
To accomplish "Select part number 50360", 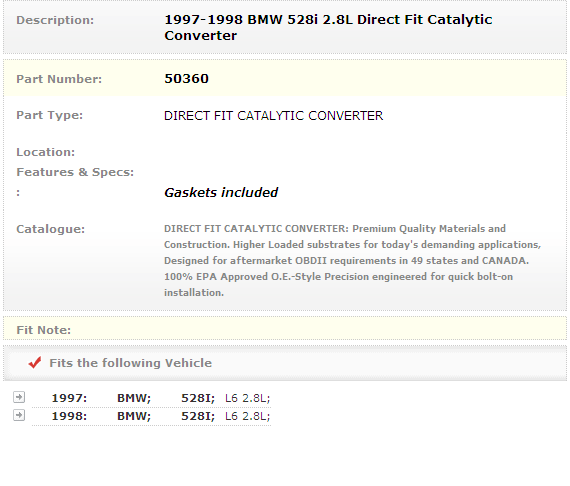I will pos(186,79).
